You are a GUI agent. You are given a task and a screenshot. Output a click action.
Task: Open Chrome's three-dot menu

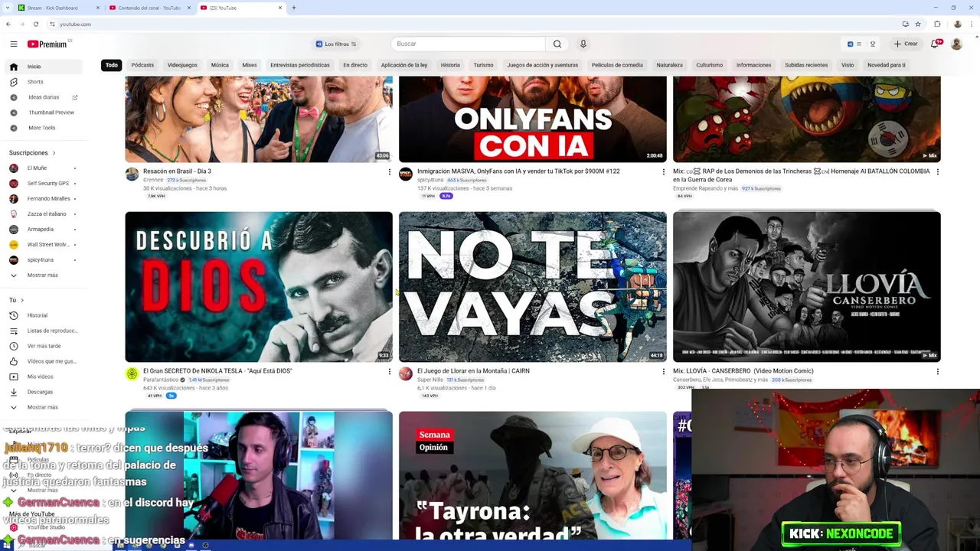[972, 24]
